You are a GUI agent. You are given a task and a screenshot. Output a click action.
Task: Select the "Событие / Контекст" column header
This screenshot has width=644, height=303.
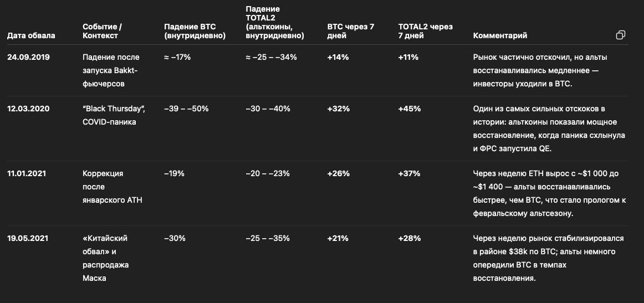(103, 31)
